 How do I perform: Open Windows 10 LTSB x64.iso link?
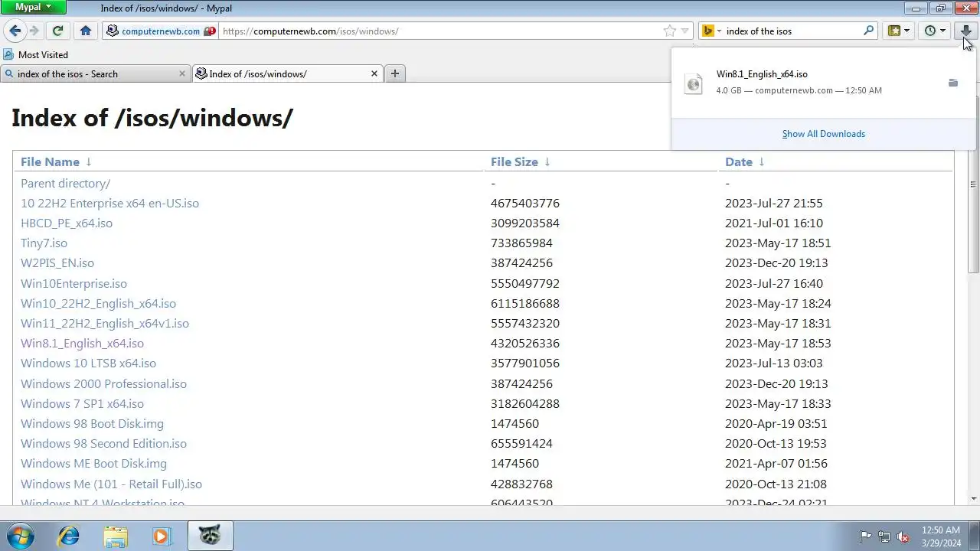88,364
